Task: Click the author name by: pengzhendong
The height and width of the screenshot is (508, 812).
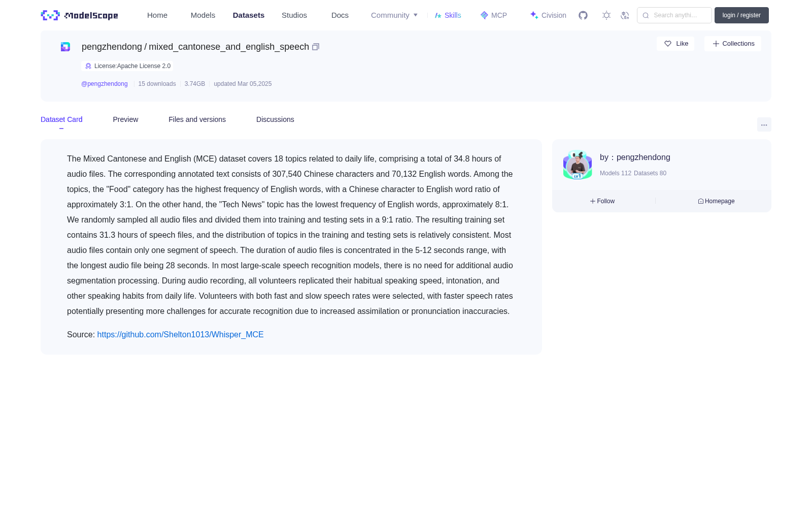Action: pos(635,157)
